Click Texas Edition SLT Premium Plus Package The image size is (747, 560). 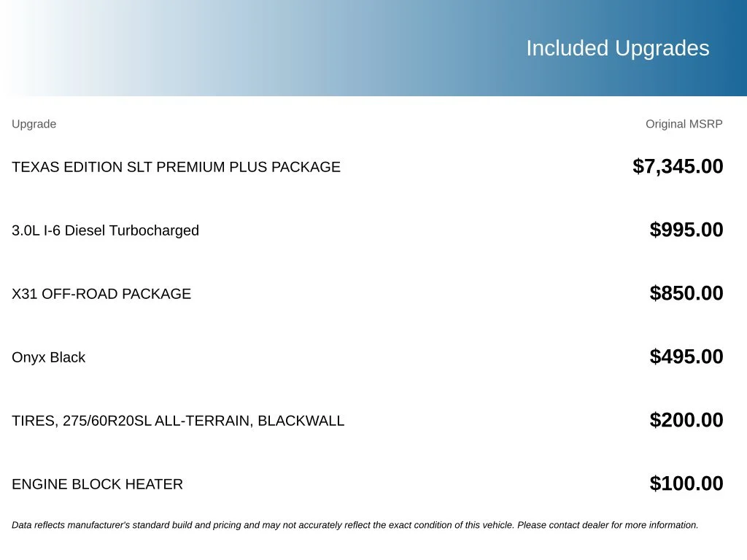176,167
